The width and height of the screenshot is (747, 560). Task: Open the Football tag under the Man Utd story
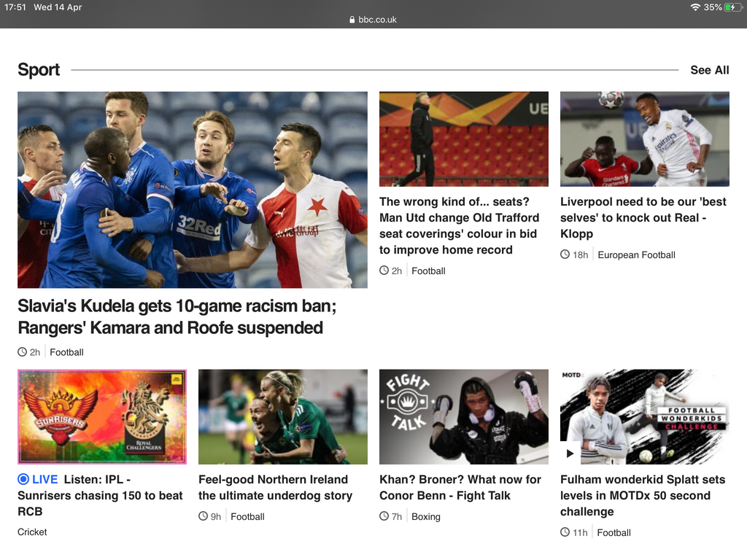coord(428,271)
